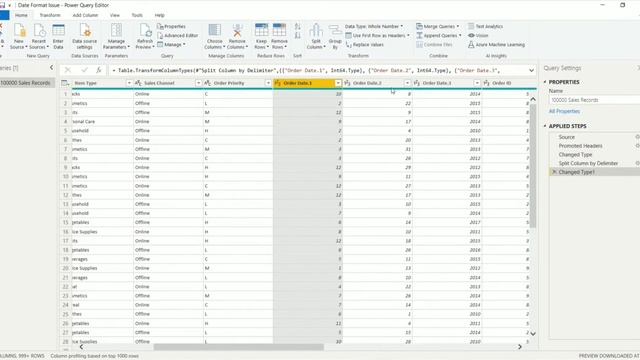The height and width of the screenshot is (360, 640).
Task: Click the vertical scrollbar thumb
Action: pos(533,166)
